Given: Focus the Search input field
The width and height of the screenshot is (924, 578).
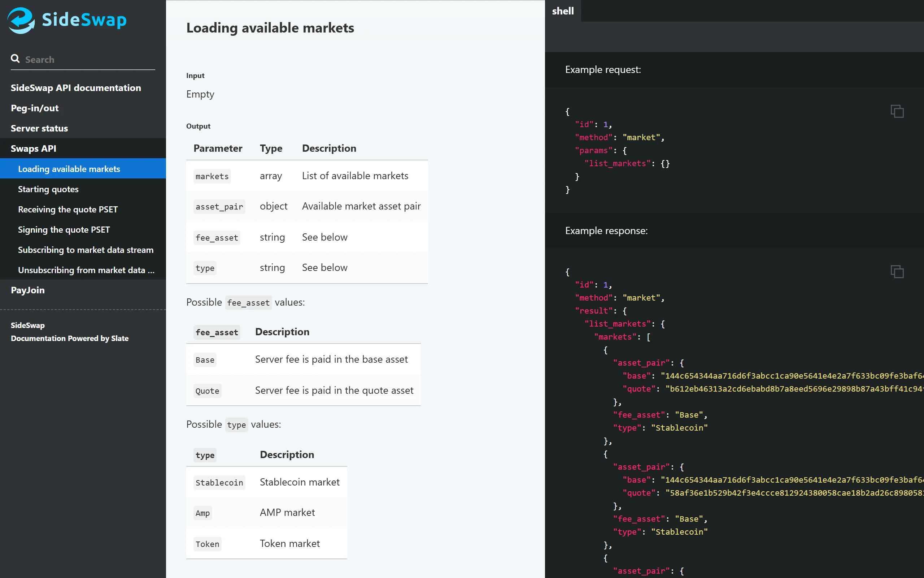Looking at the screenshot, I should (x=83, y=59).
